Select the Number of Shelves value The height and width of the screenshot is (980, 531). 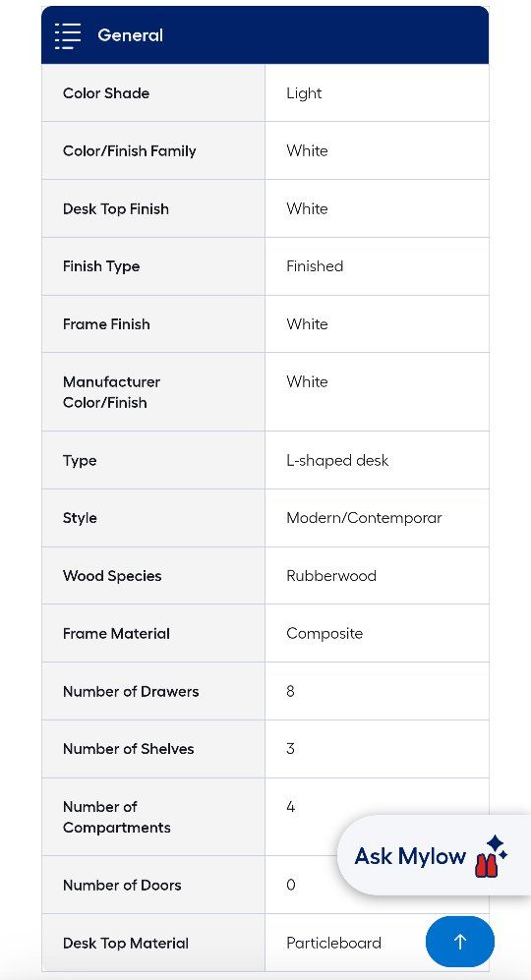click(x=290, y=749)
